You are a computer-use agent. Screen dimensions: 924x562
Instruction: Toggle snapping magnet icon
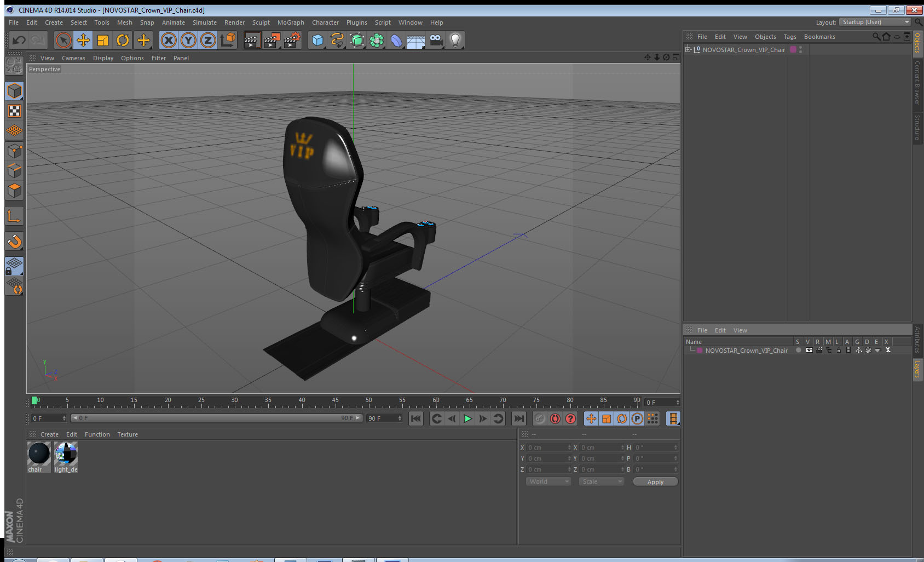point(14,241)
